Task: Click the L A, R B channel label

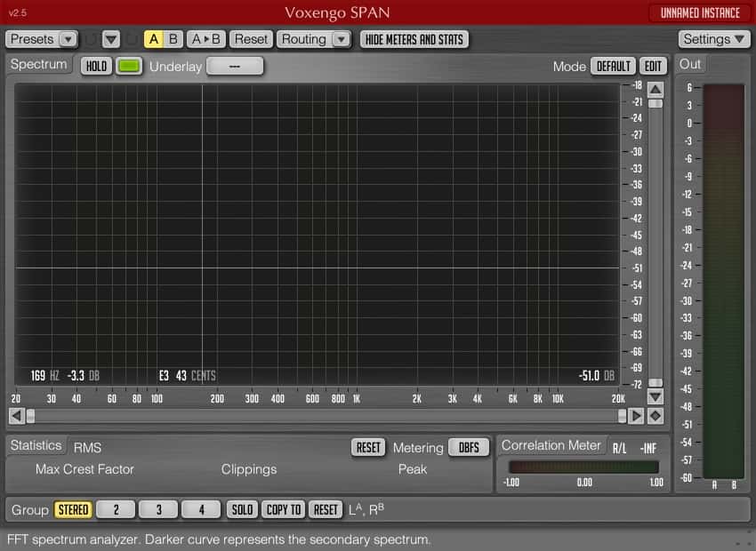Action: pos(366,509)
